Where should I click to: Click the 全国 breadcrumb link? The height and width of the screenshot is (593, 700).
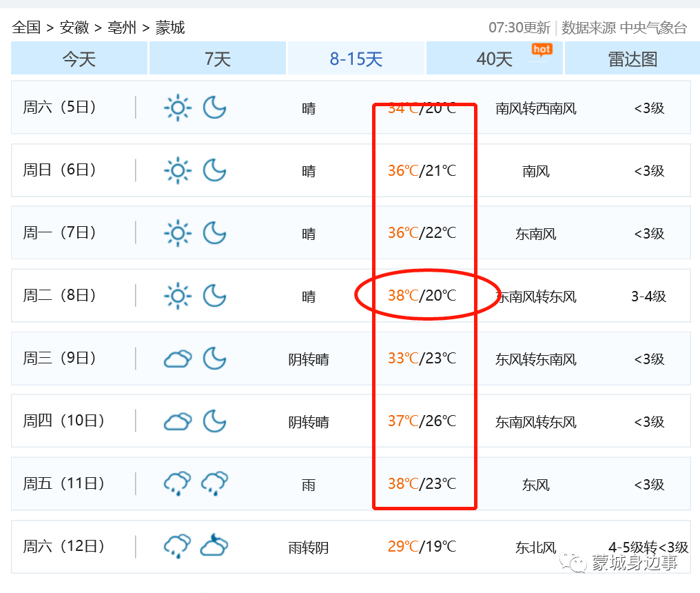click(x=26, y=28)
